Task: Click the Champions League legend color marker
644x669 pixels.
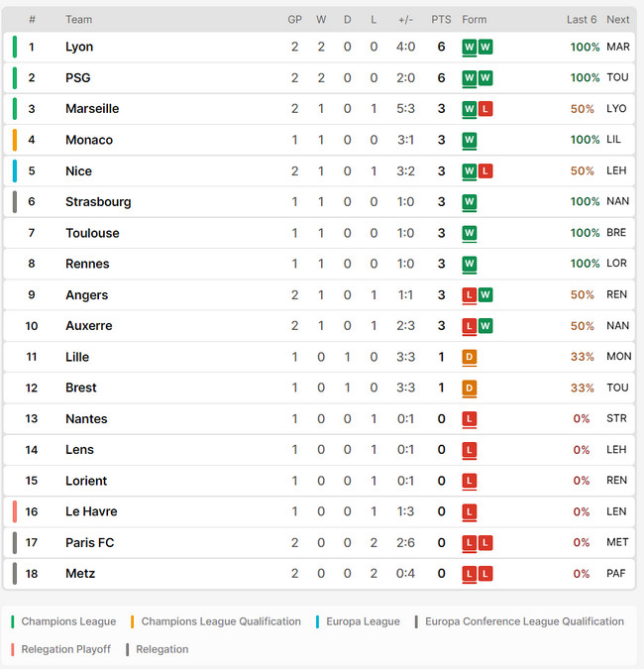Action: coord(12,621)
